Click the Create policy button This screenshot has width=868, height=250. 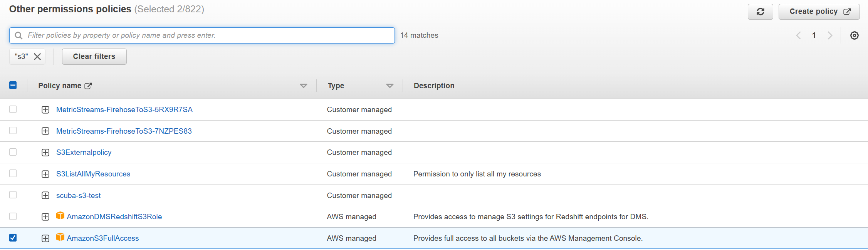(819, 12)
